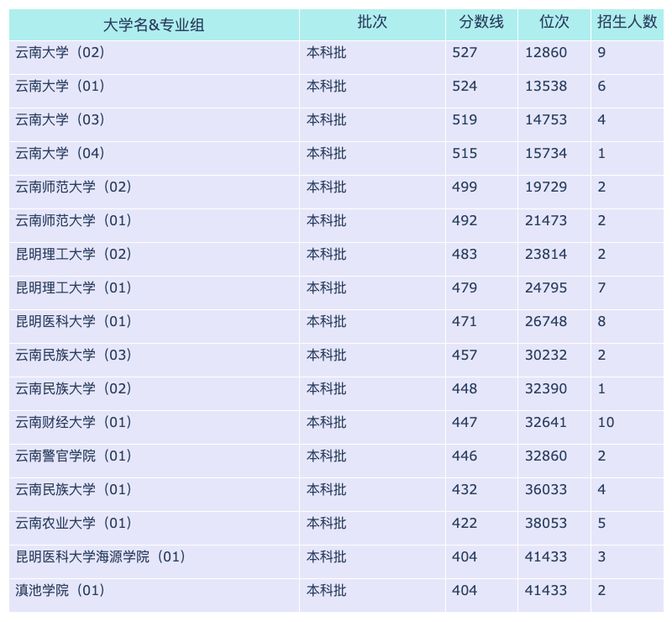Screen dimensions: 672x622
Task: Click score value 432
Action: (x=465, y=489)
